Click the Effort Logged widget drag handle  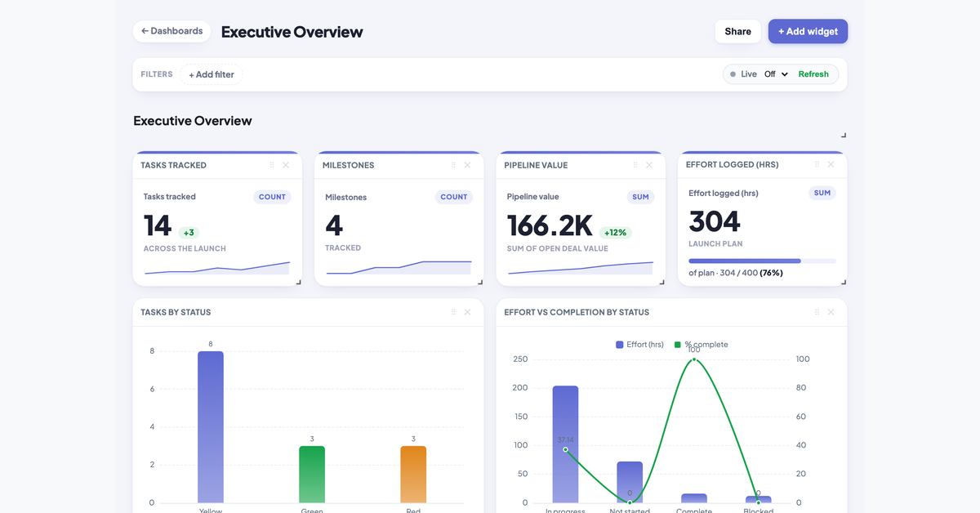817,164
